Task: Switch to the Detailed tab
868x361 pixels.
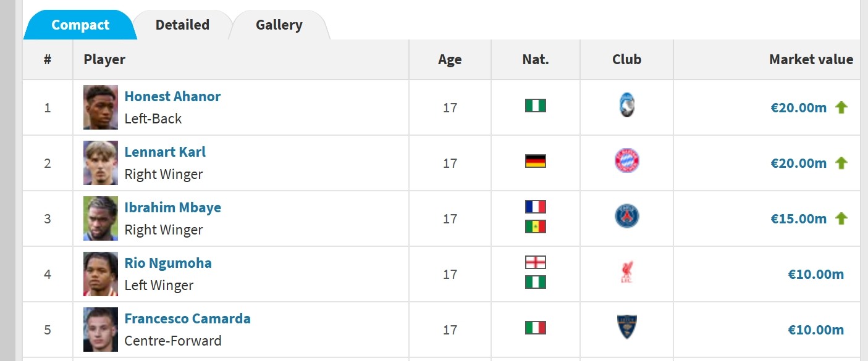Action: (x=182, y=25)
